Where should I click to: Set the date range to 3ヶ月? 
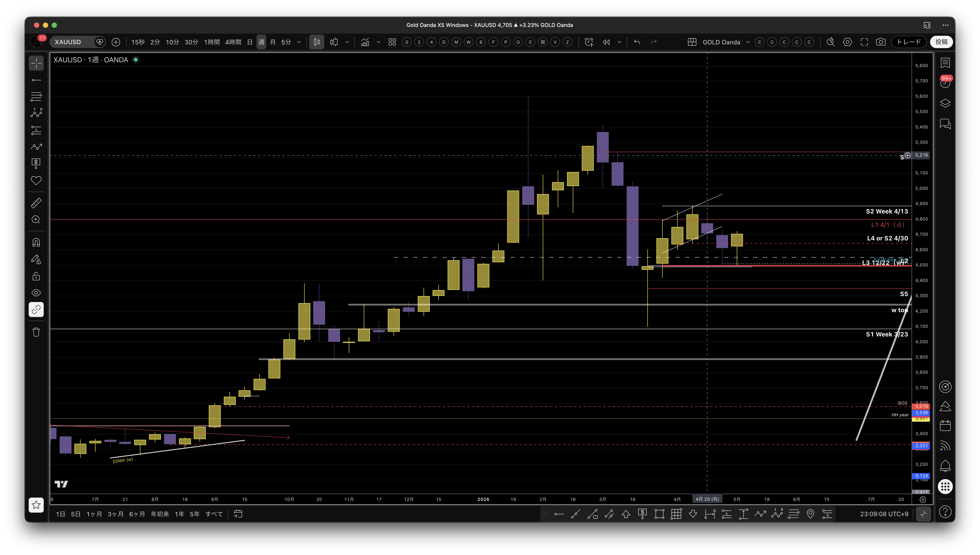[115, 514]
